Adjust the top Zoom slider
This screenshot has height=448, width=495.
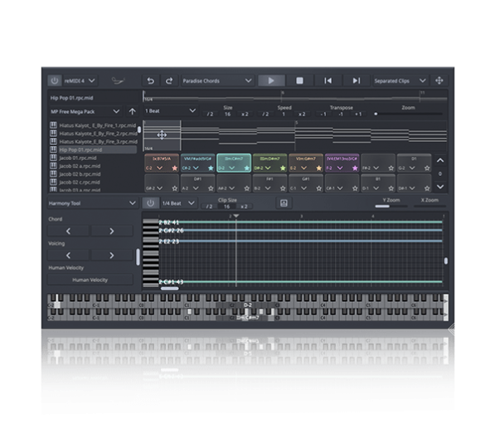pyautogui.click(x=408, y=114)
